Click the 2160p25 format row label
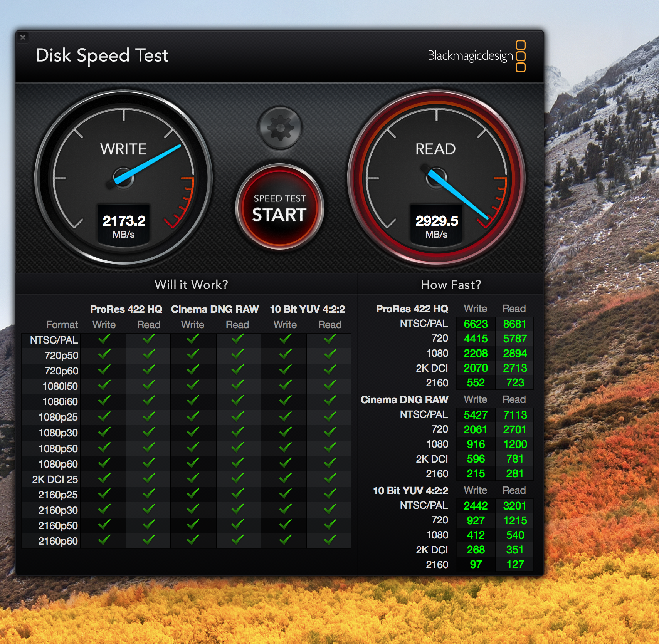This screenshot has width=659, height=644. point(58,495)
